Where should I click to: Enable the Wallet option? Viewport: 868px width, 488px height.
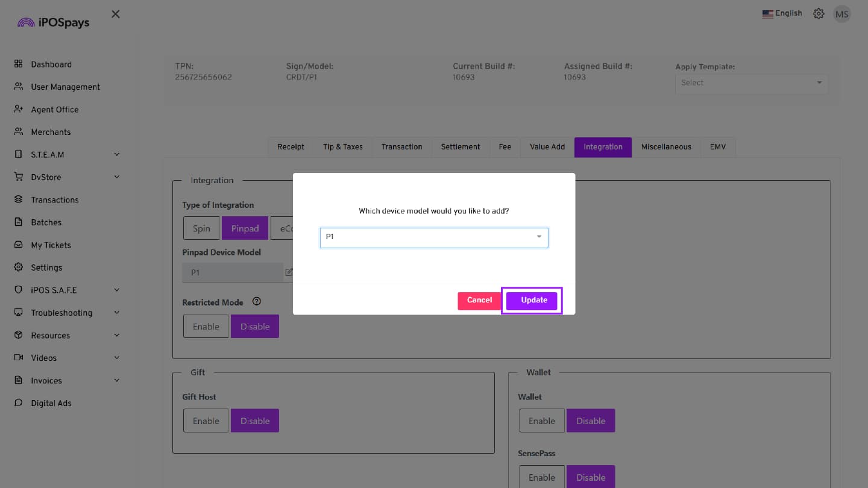tap(541, 421)
